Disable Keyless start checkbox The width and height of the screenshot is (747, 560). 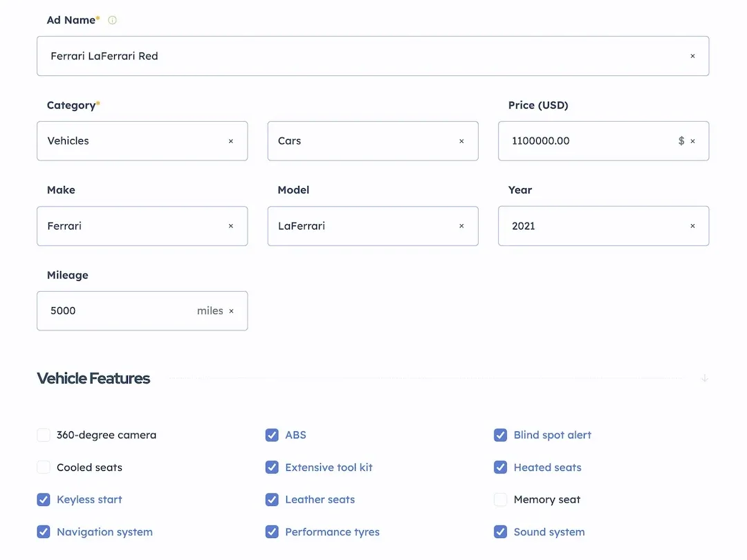click(44, 500)
